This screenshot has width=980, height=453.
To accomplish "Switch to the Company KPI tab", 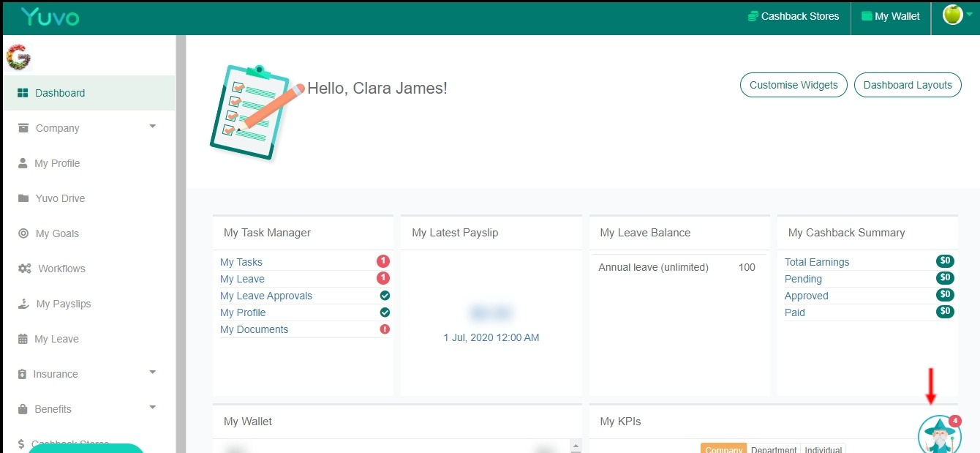I will point(723,448).
